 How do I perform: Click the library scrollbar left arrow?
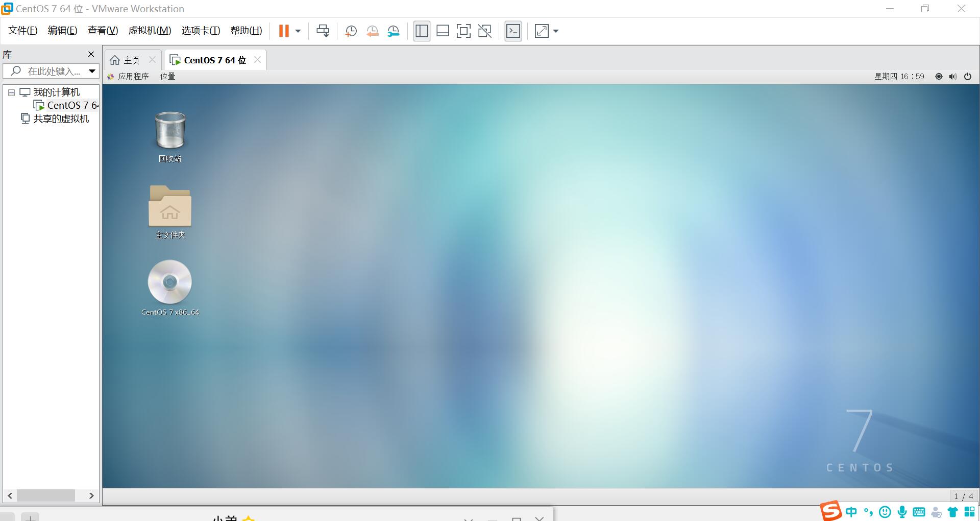tap(10, 495)
